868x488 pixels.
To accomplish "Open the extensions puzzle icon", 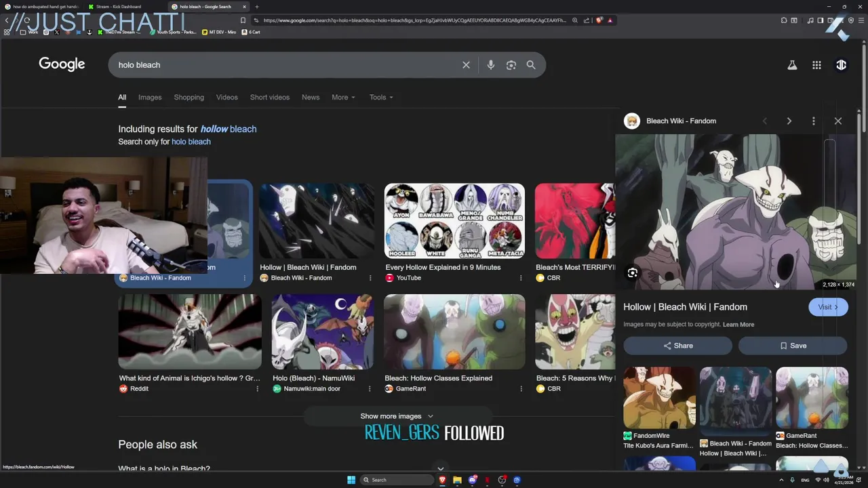I will tap(784, 20).
